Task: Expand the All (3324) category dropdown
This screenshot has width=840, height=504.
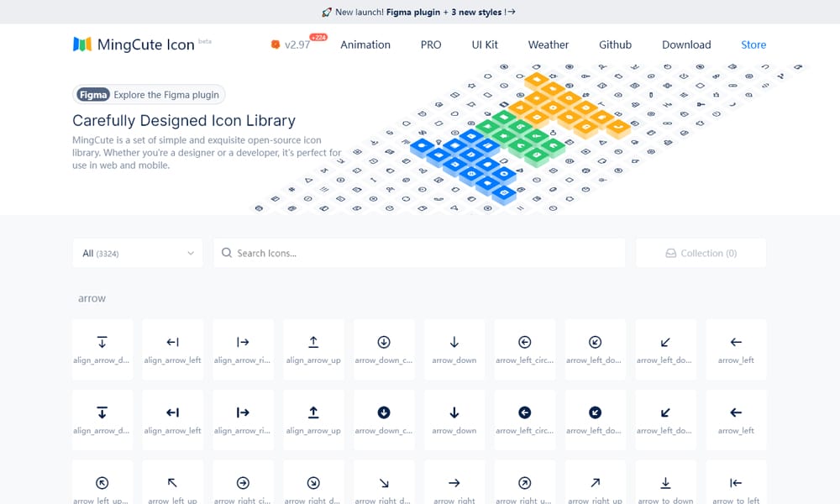Action: [x=138, y=253]
